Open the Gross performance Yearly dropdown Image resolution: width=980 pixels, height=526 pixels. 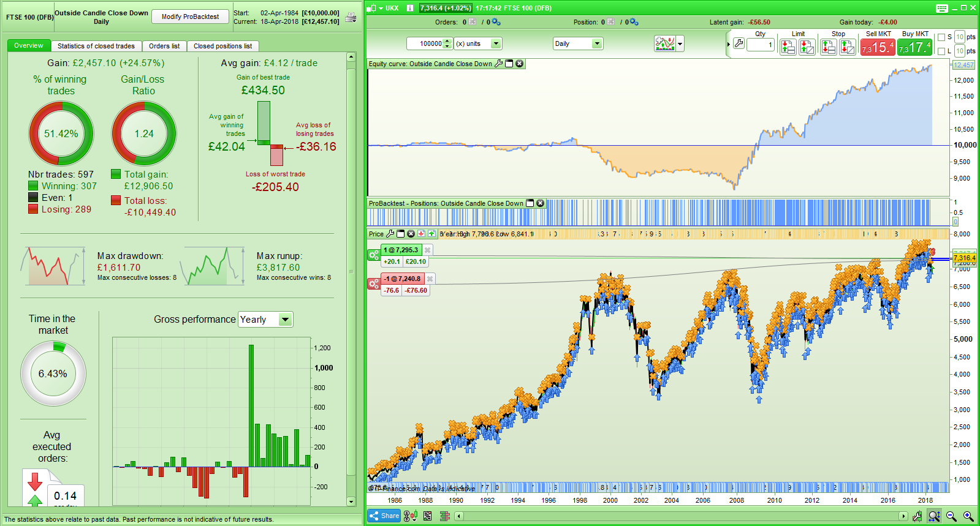tap(265, 320)
